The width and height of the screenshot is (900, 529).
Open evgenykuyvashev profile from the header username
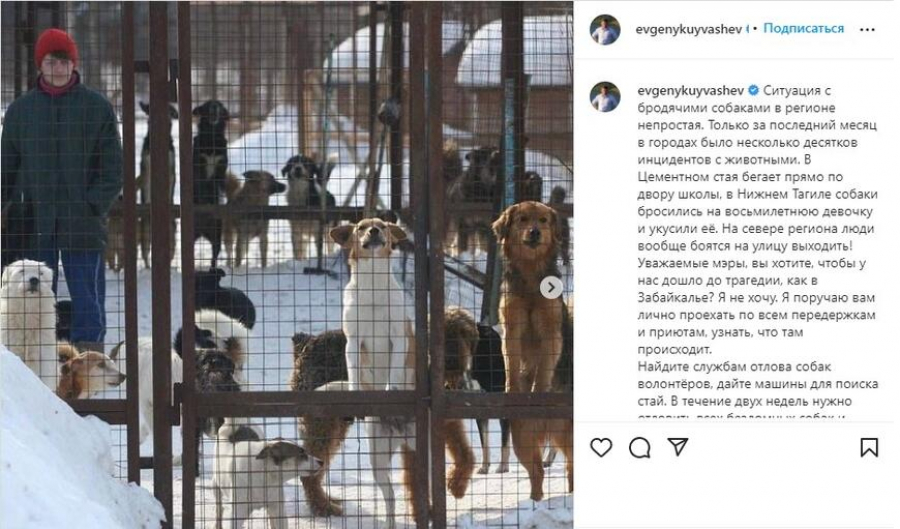[x=688, y=29]
